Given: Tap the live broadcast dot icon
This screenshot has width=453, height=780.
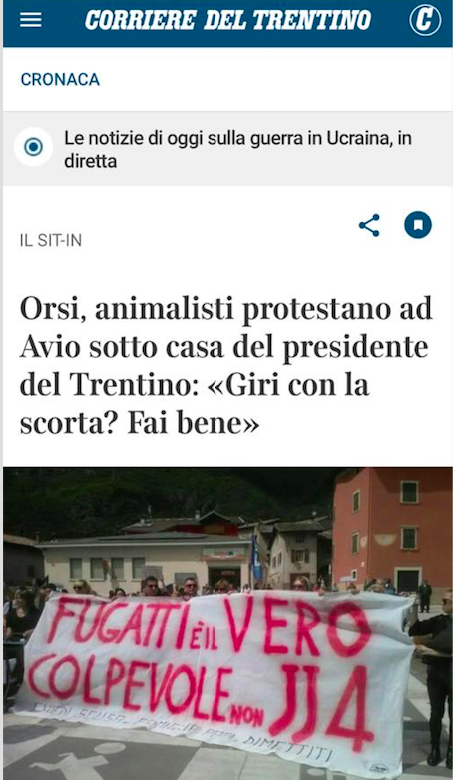Looking at the screenshot, I should pyautogui.click(x=33, y=147).
